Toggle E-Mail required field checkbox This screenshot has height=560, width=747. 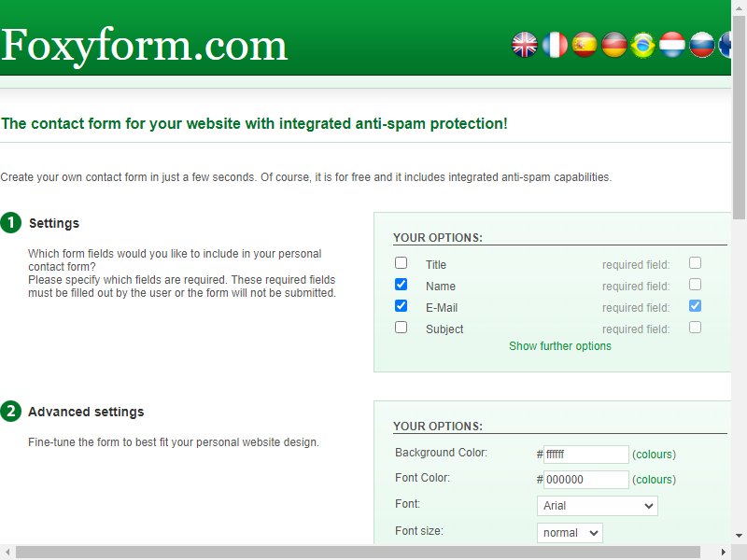[x=695, y=306]
